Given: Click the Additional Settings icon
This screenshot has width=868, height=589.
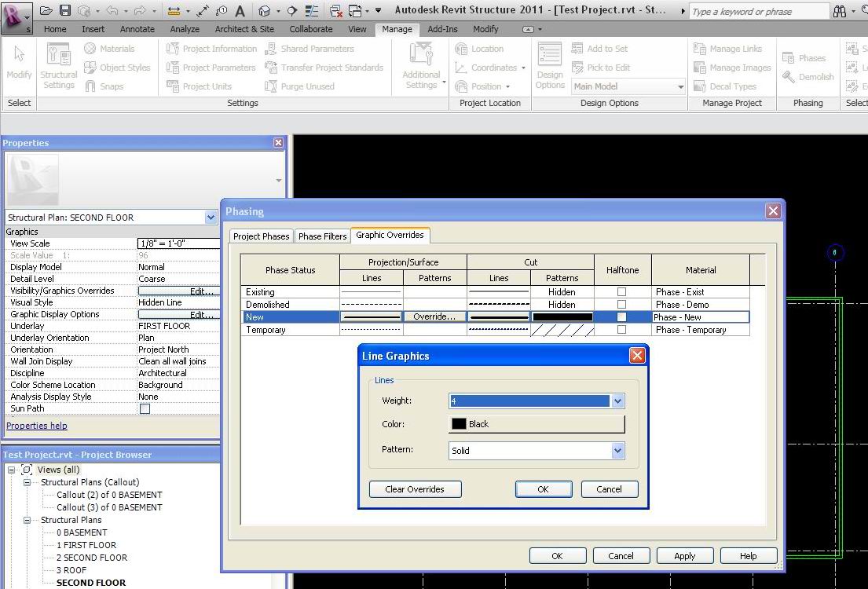Looking at the screenshot, I should click(x=421, y=67).
